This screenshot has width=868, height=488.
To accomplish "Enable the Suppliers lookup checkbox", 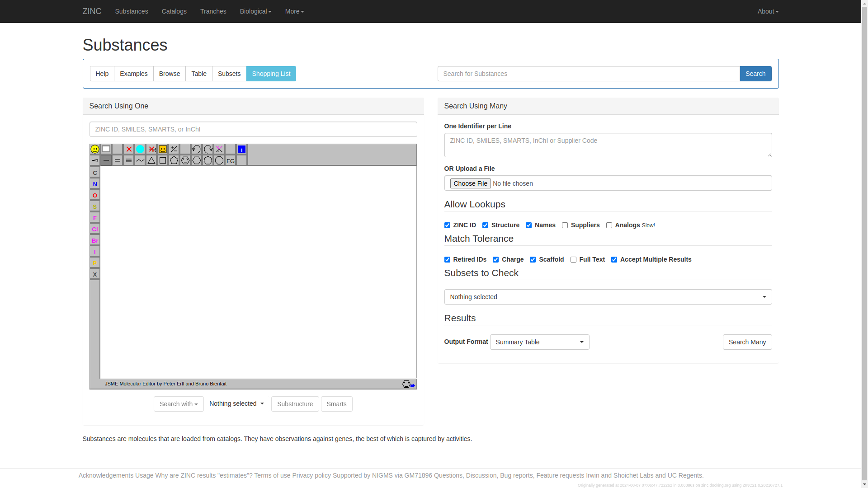I will click(565, 225).
